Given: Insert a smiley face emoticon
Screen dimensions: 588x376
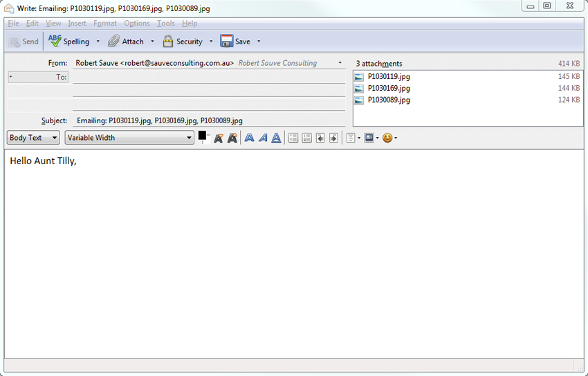Looking at the screenshot, I should [x=387, y=138].
